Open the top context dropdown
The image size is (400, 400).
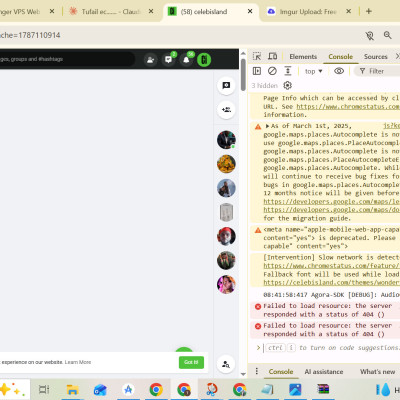313,71
